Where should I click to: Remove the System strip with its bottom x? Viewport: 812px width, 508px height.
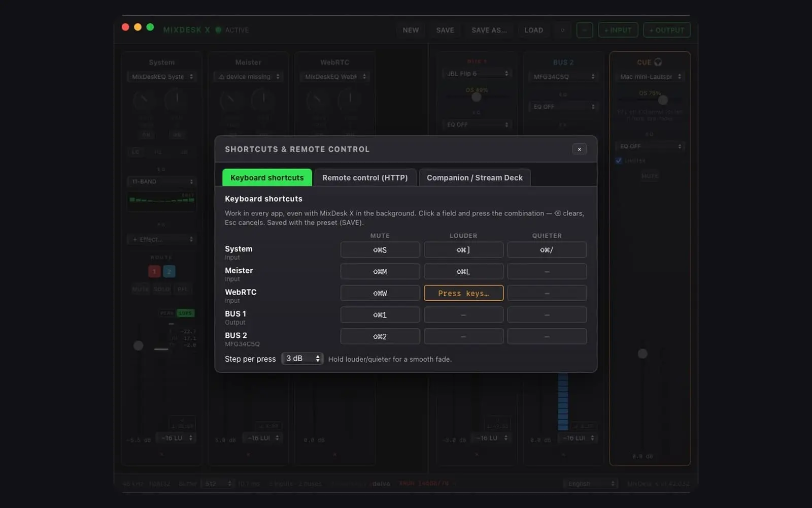point(161,454)
